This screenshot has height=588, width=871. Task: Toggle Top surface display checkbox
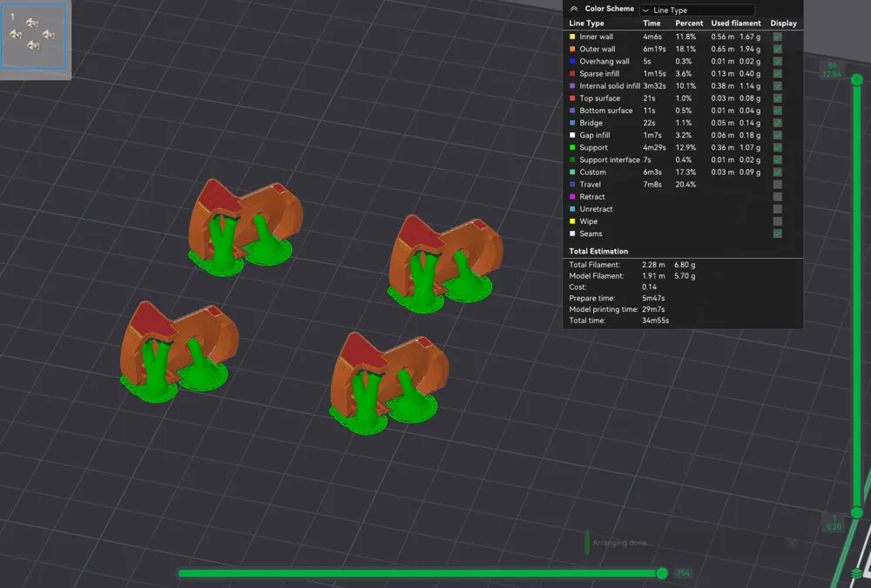pos(778,98)
